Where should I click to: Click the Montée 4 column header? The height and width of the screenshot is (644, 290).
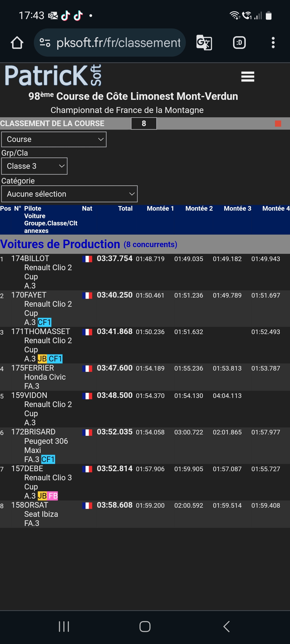[x=276, y=208]
